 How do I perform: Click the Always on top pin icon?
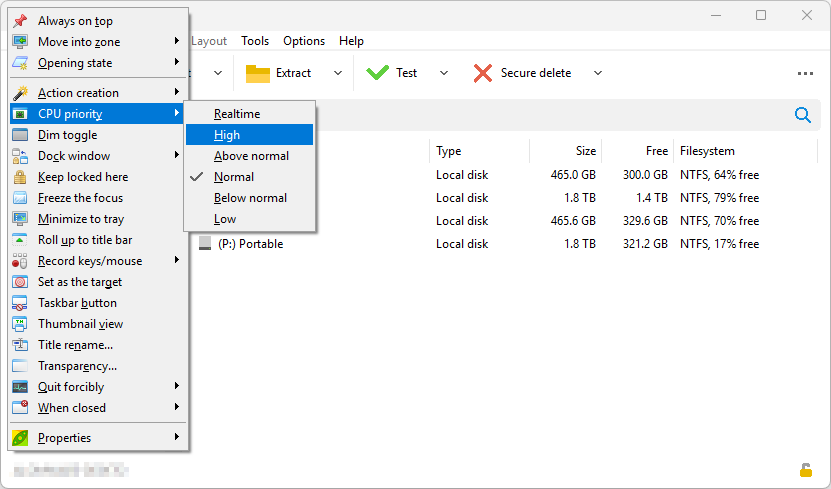click(20, 21)
